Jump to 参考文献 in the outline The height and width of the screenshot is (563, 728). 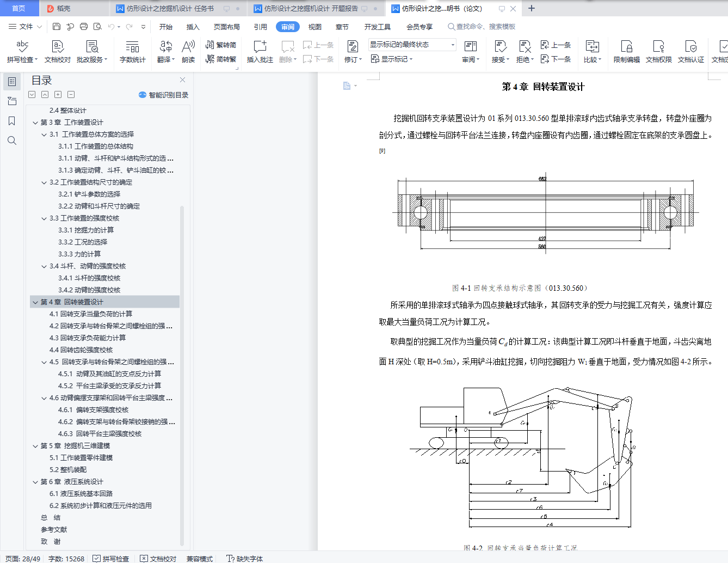pos(54,530)
